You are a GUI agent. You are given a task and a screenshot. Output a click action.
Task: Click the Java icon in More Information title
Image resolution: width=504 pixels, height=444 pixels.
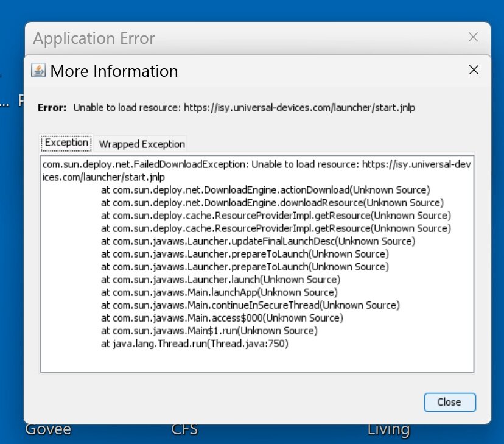pyautogui.click(x=38, y=71)
